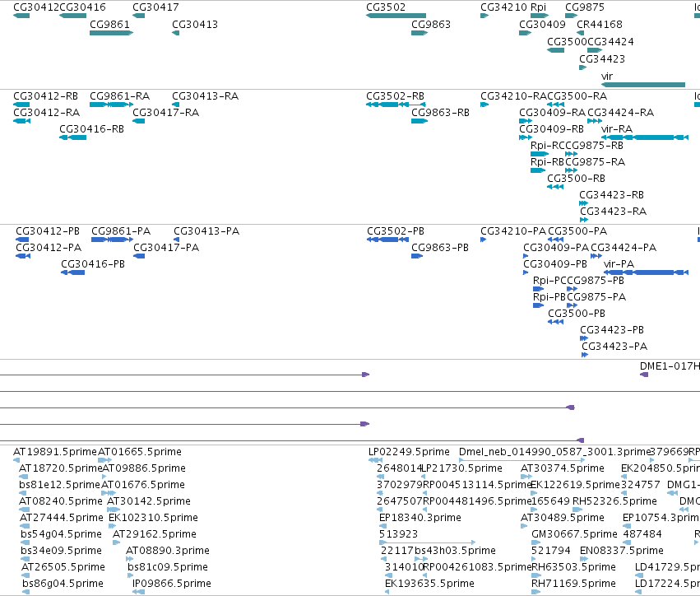Click the CG30413-RA transcript label

pos(206,96)
